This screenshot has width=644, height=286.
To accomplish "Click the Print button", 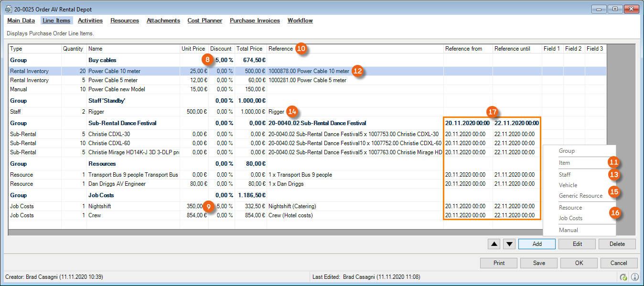I will point(499,263).
